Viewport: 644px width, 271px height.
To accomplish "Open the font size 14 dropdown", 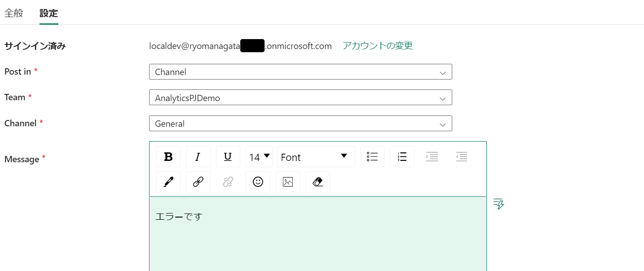I will coord(260,157).
